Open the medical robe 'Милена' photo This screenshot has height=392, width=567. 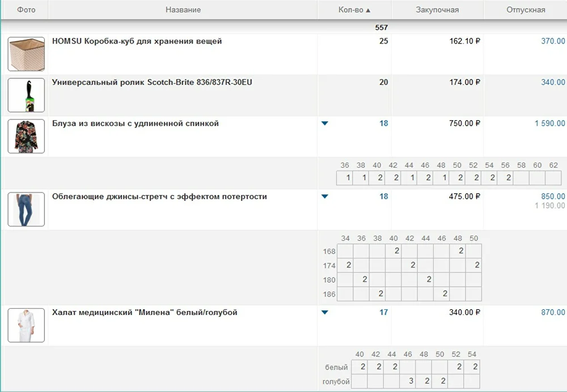[x=26, y=325]
